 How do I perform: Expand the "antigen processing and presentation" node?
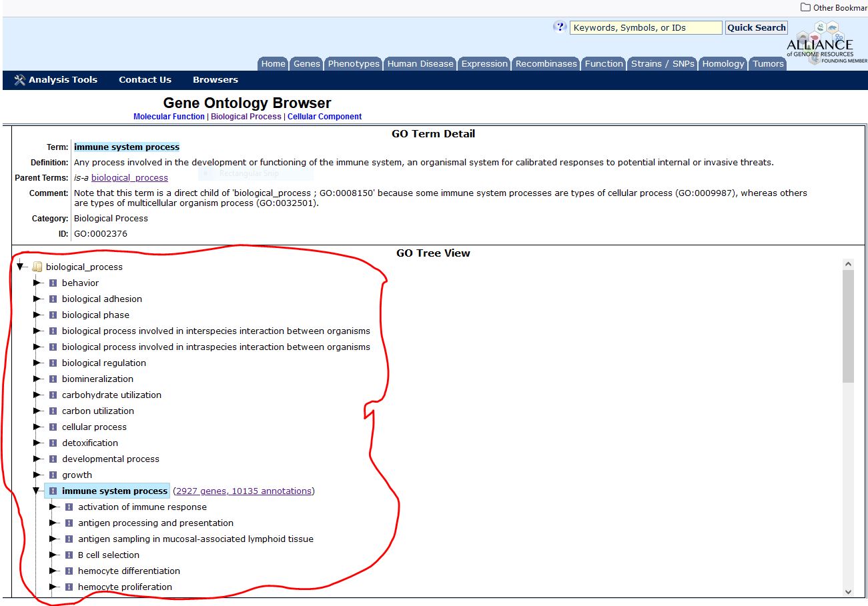pyautogui.click(x=54, y=523)
